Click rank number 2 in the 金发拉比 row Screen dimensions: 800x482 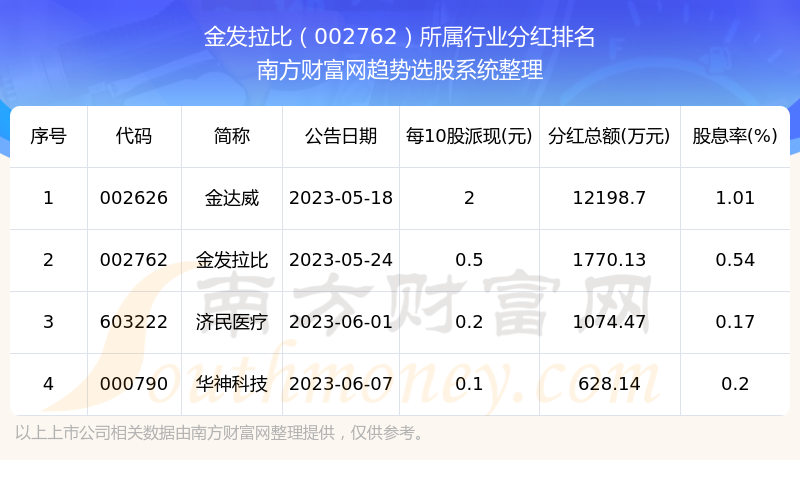[x=48, y=260]
